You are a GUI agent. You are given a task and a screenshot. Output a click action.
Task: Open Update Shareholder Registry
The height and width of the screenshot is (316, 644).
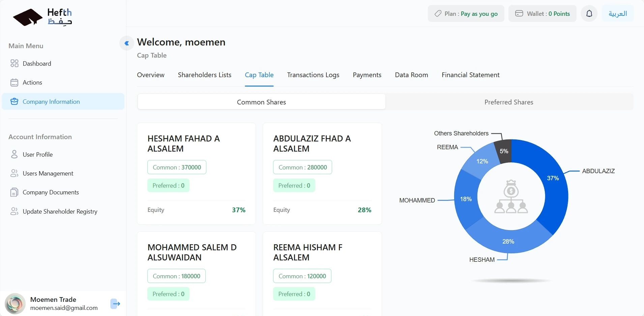(60, 212)
